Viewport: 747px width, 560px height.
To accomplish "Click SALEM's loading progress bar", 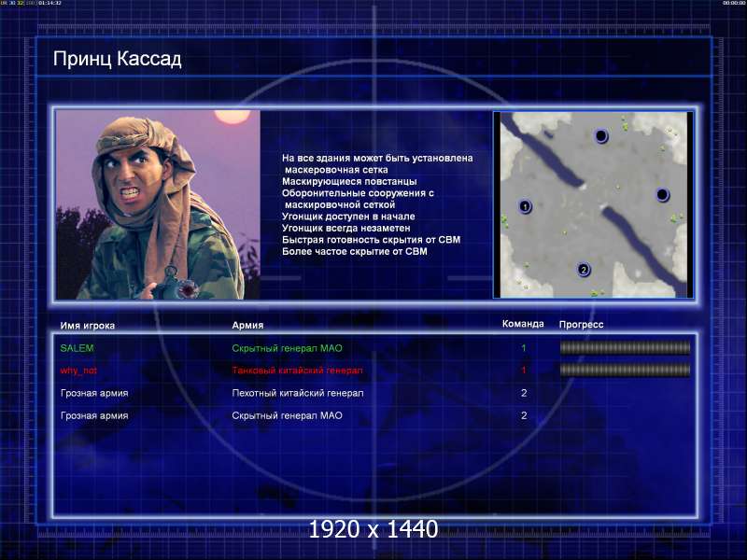I will click(624, 348).
